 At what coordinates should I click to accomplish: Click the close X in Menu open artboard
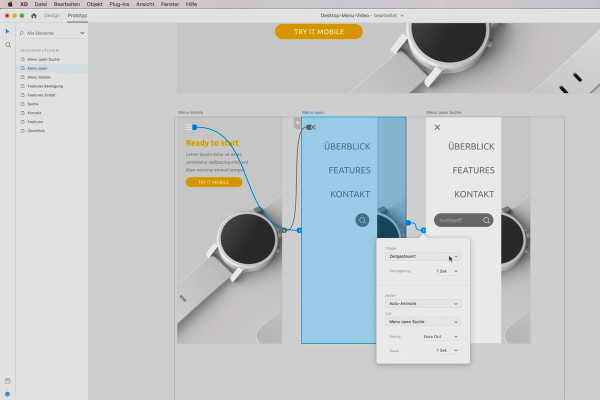pos(313,127)
